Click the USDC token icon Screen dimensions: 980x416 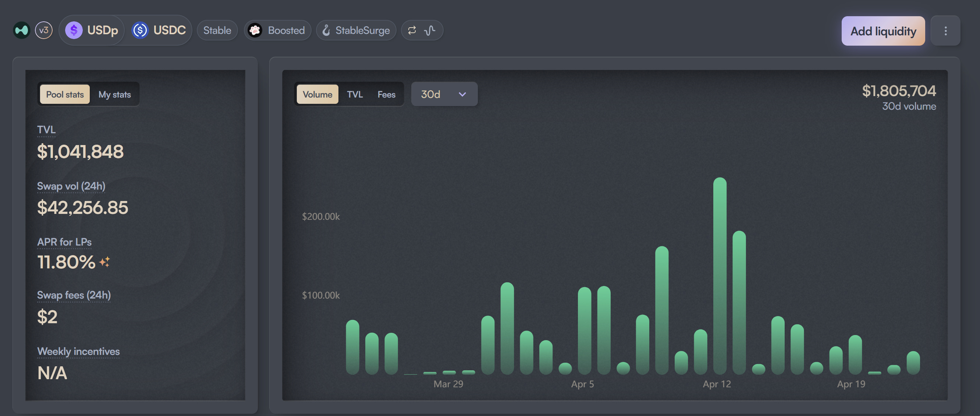pos(140,30)
